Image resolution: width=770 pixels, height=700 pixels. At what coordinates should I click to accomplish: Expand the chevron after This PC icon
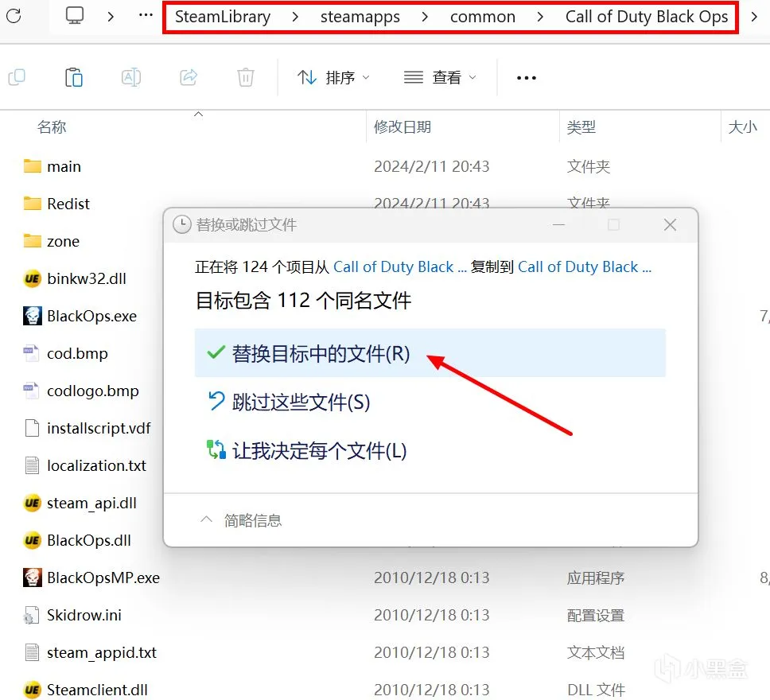(111, 16)
